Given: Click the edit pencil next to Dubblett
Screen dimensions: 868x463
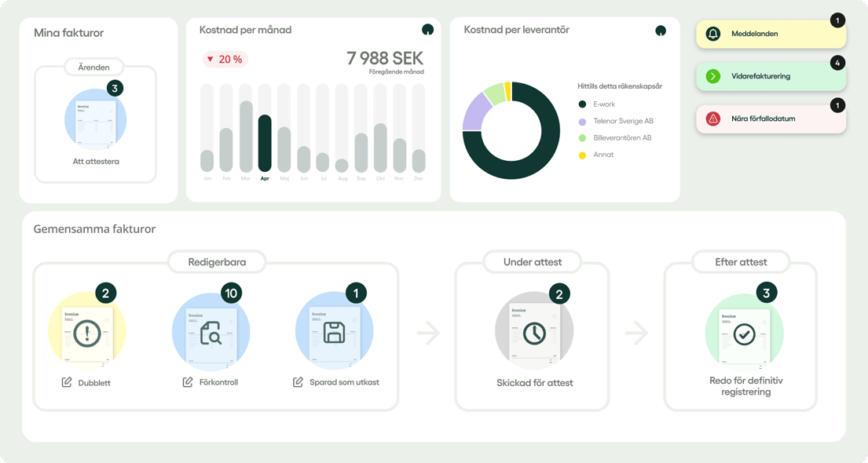Looking at the screenshot, I should point(67,382).
